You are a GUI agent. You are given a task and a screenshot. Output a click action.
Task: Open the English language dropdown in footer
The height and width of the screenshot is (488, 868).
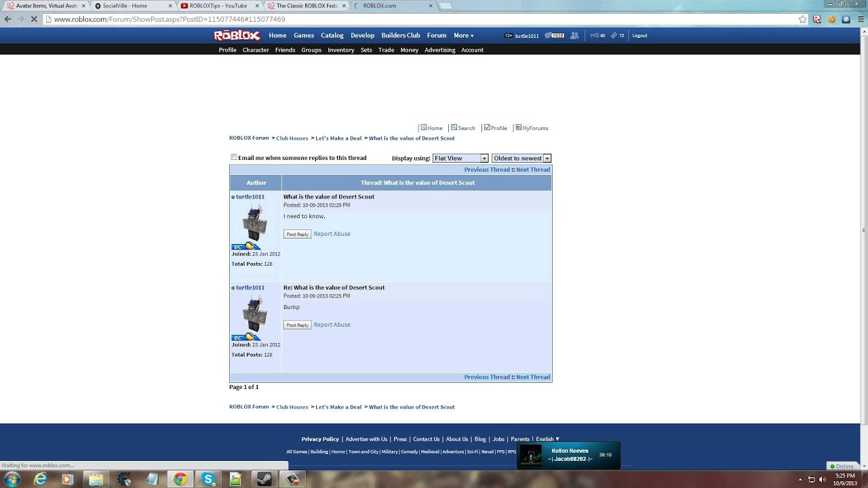click(548, 439)
